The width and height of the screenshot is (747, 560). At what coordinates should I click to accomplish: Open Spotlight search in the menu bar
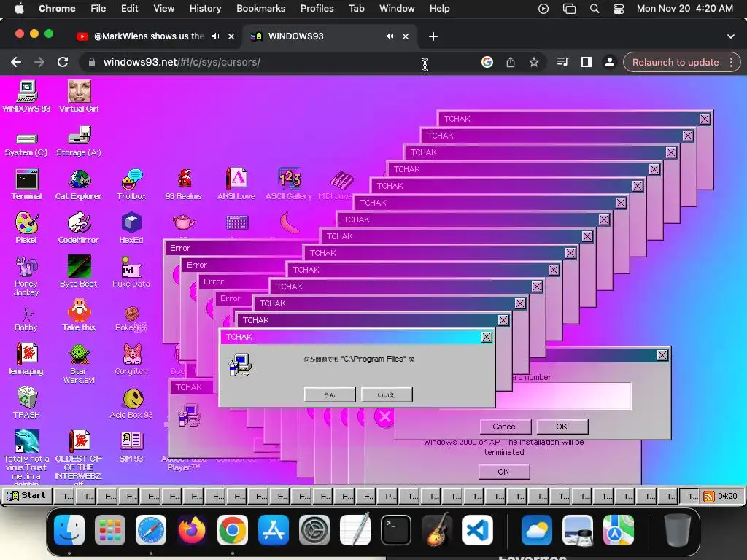click(x=595, y=9)
